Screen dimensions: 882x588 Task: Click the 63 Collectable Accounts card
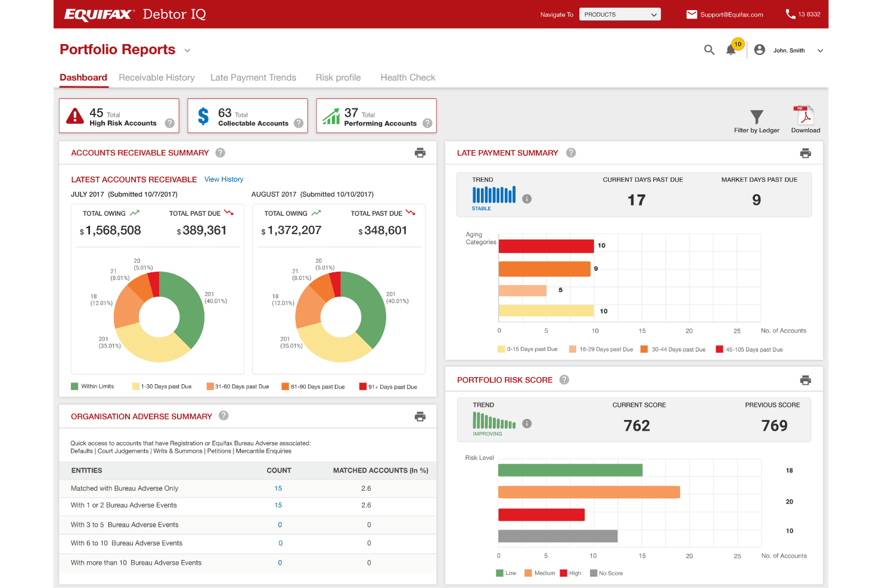tap(248, 116)
